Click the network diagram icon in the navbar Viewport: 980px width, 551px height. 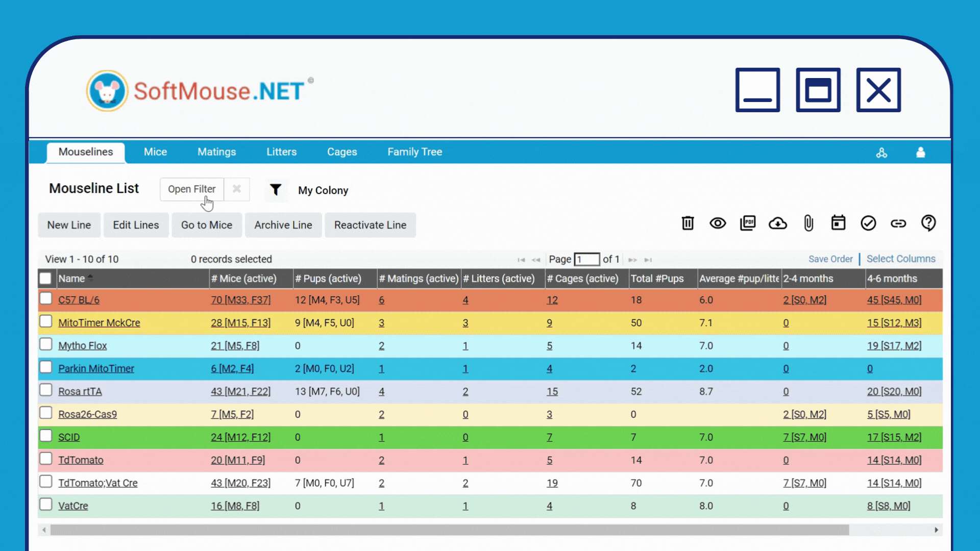(x=883, y=152)
